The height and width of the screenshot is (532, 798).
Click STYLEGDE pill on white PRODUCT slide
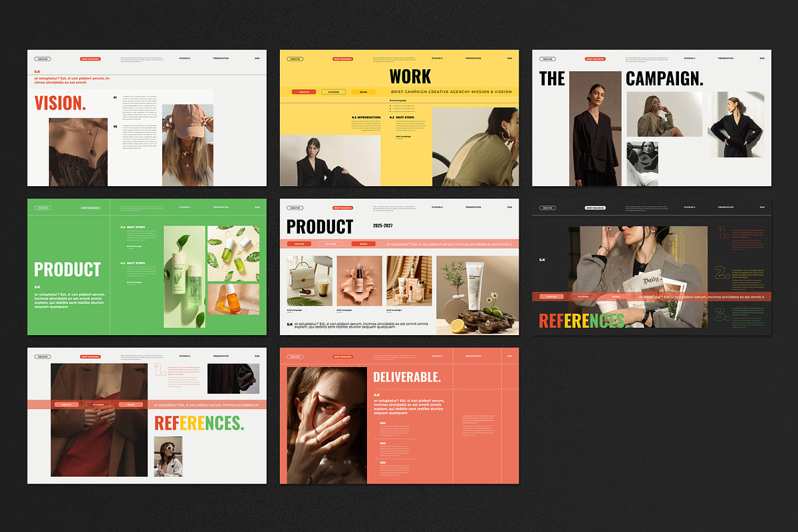[x=331, y=244]
